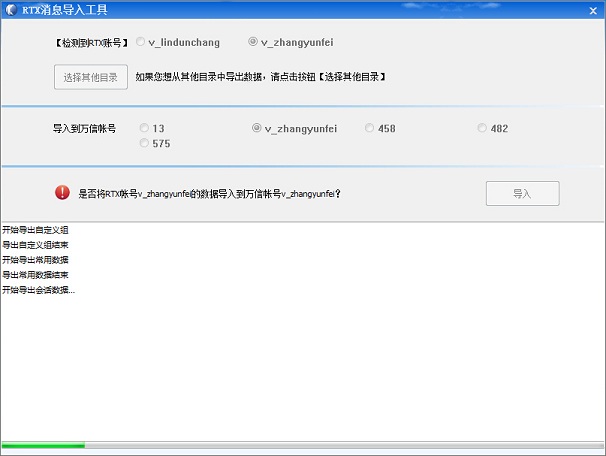
Task: Click log line 导出自定义组结束
Action: coord(35,245)
